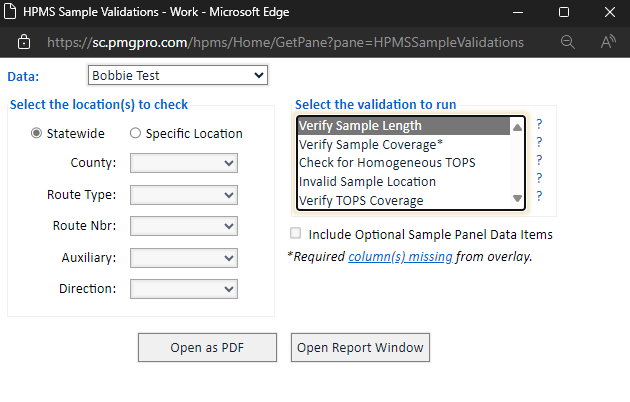Open the Data dropdown showing Bobbie Test
The width and height of the screenshot is (630, 402).
tap(178, 75)
